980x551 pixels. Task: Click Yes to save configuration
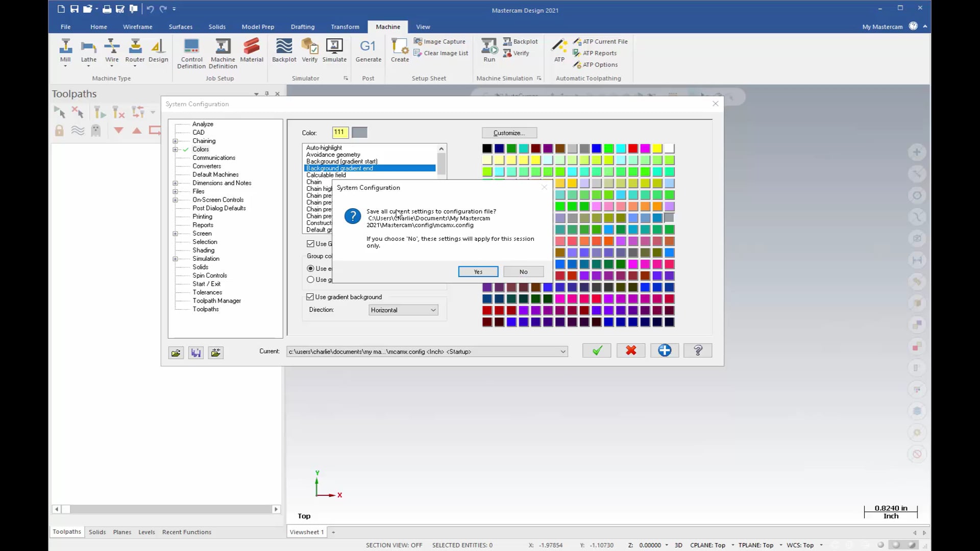click(479, 271)
